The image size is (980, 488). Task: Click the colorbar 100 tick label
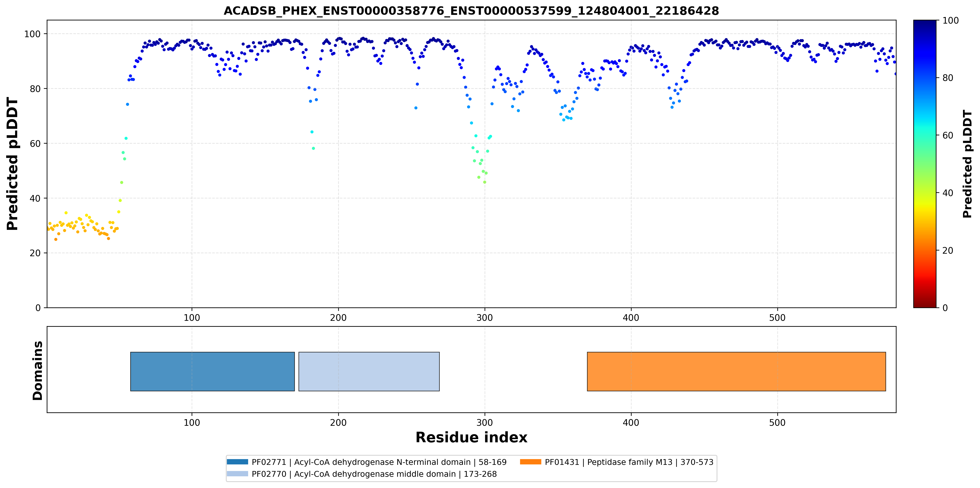click(x=950, y=21)
